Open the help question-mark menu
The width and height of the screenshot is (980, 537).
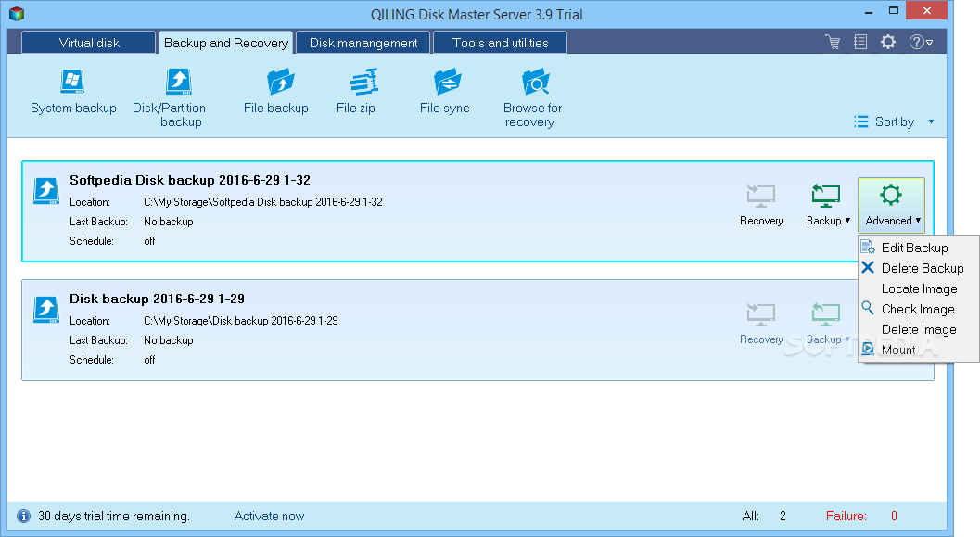pos(921,42)
